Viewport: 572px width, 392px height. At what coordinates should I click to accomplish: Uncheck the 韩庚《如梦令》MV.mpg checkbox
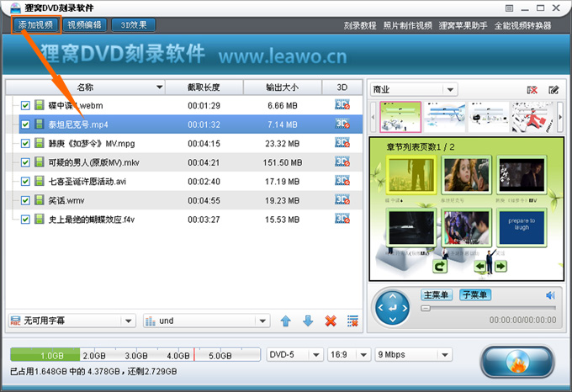(25, 144)
